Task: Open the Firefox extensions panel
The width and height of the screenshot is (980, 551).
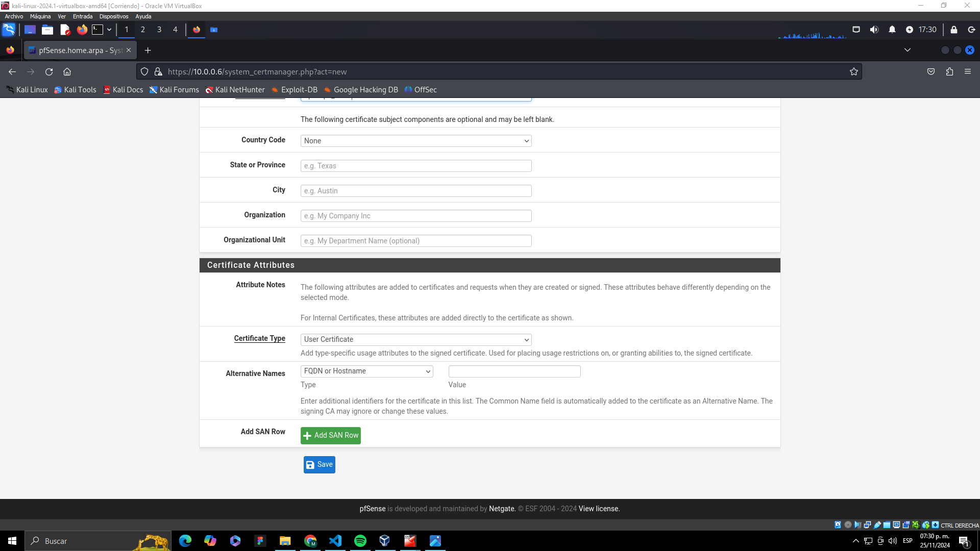Action: (949, 72)
